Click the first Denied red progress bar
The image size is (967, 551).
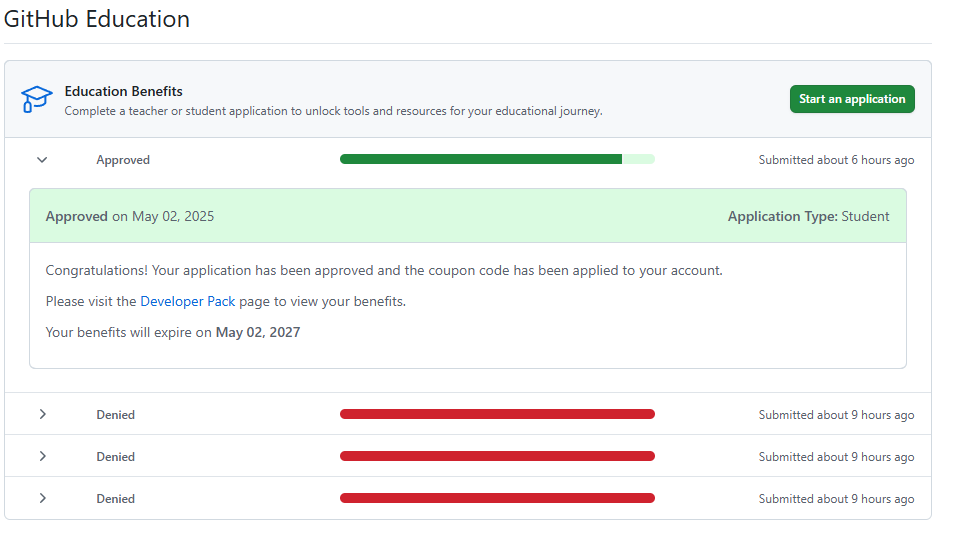click(497, 414)
